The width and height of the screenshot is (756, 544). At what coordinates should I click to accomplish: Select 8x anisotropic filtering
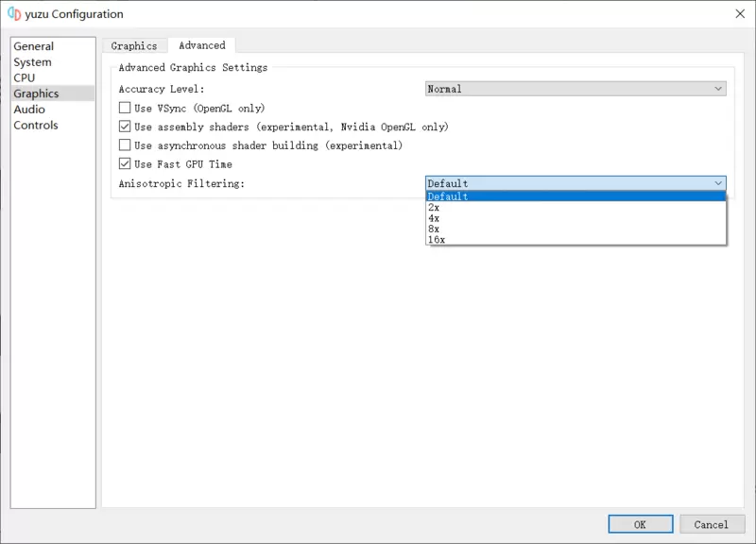point(576,229)
